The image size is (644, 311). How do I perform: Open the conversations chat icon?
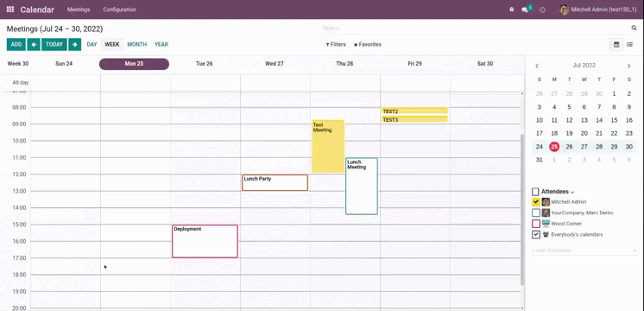pyautogui.click(x=525, y=10)
